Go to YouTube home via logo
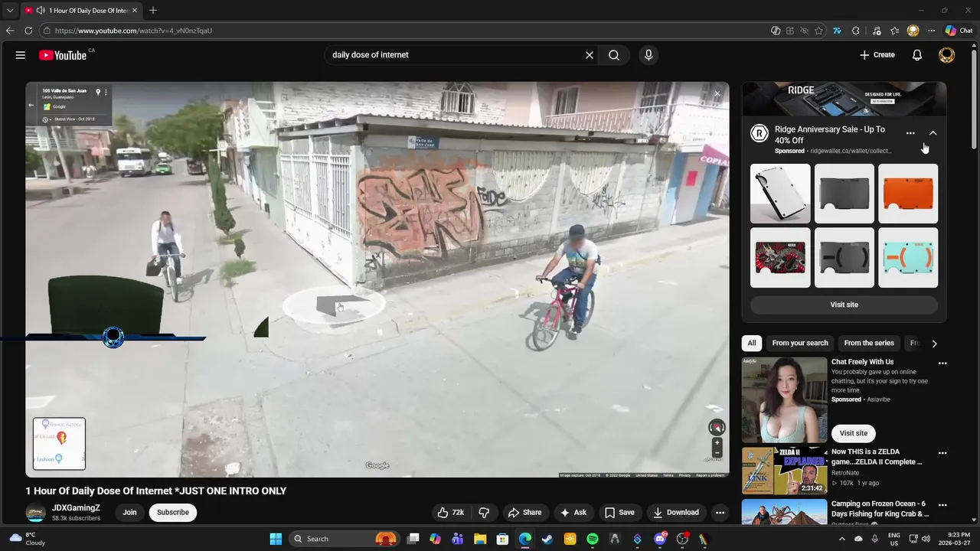The image size is (980, 551). (64, 55)
